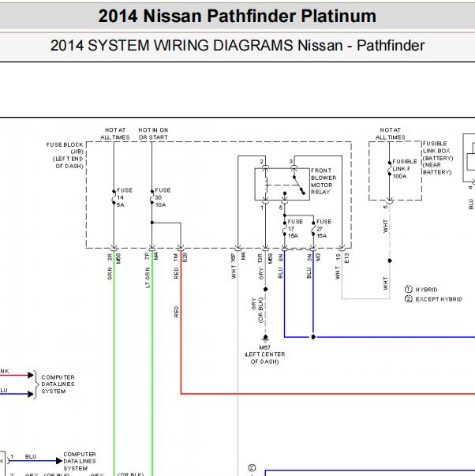Screen dimensions: 475x476
Task: Click the Fusible Link F fuse symbol
Action: (390, 168)
